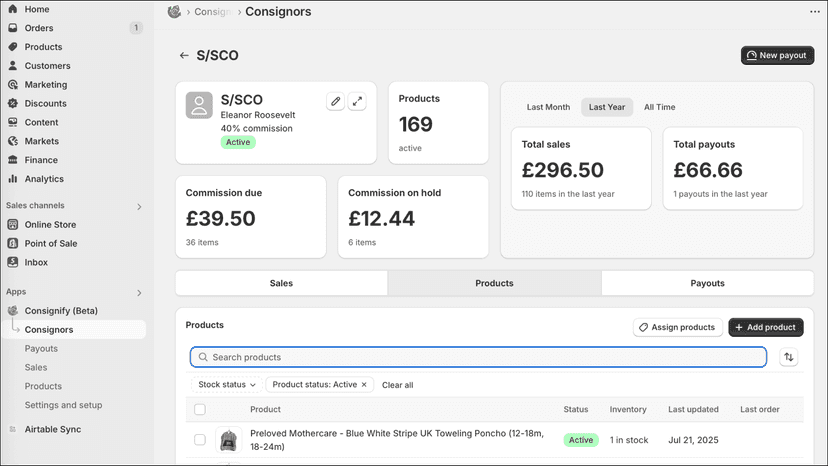Click the Last updated column header
This screenshot has height=466, width=828.
tap(693, 409)
